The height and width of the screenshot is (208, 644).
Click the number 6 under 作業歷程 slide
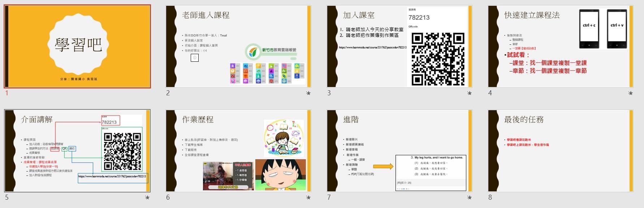point(168,198)
